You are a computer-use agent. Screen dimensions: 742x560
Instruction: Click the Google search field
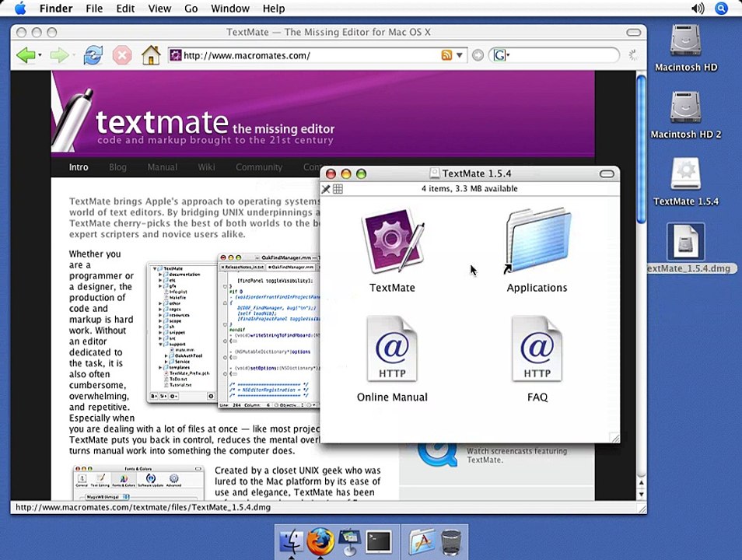[563, 55]
